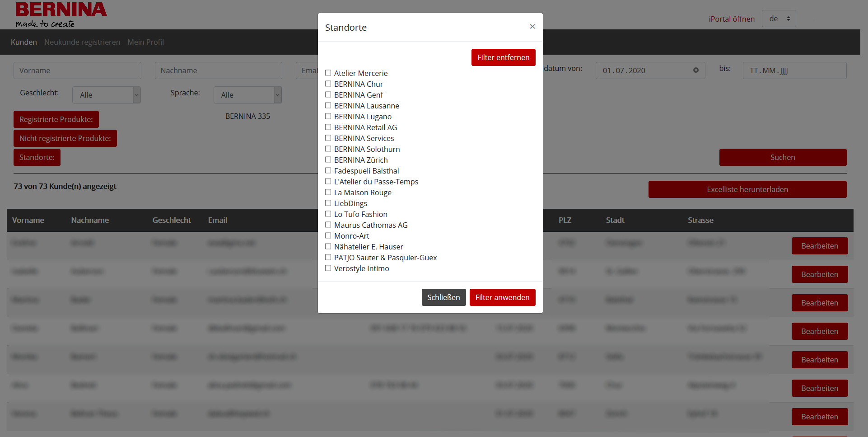
Task: Open the Geschlecht dropdown
Action: click(107, 95)
